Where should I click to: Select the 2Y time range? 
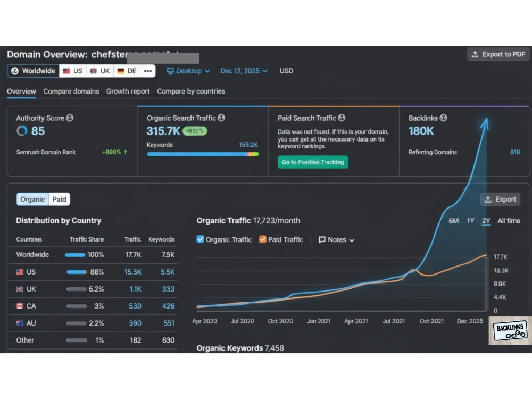point(486,221)
